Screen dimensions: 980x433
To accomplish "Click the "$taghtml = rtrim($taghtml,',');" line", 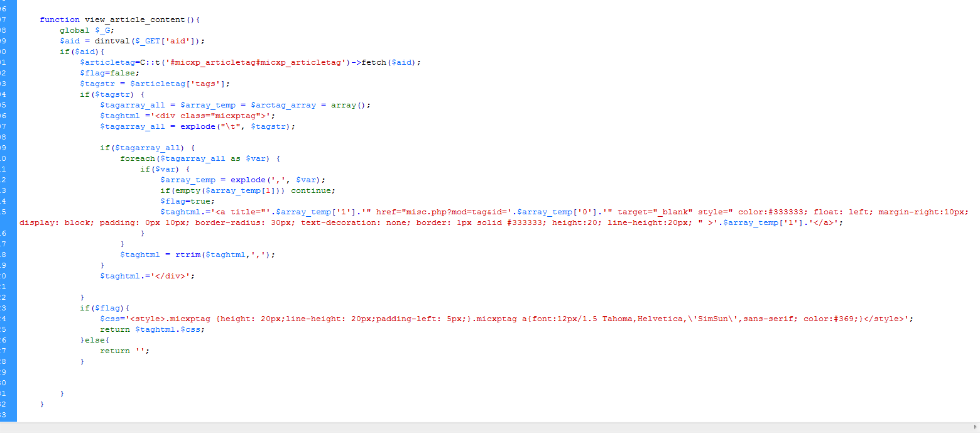I will click(198, 255).
